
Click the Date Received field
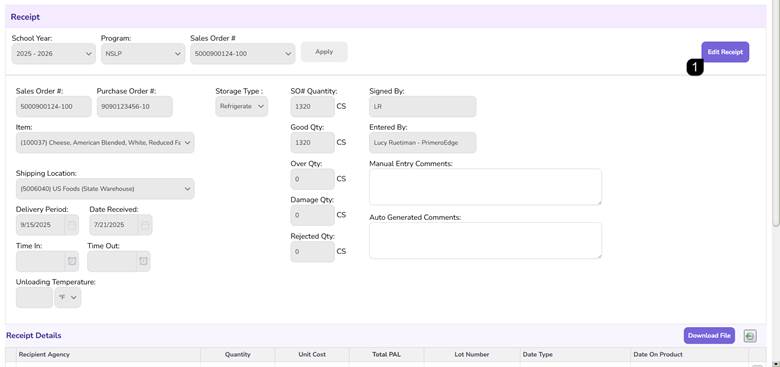pyautogui.click(x=114, y=225)
